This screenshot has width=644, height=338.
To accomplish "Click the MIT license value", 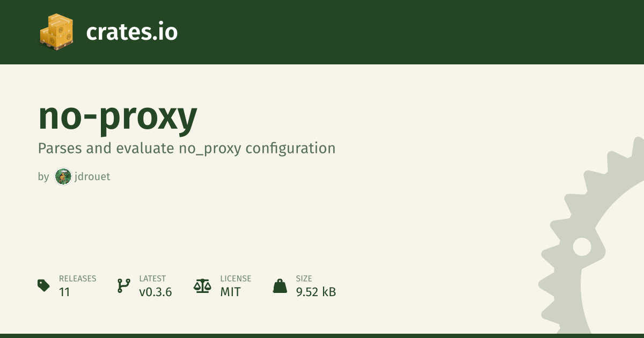I will pos(230,292).
